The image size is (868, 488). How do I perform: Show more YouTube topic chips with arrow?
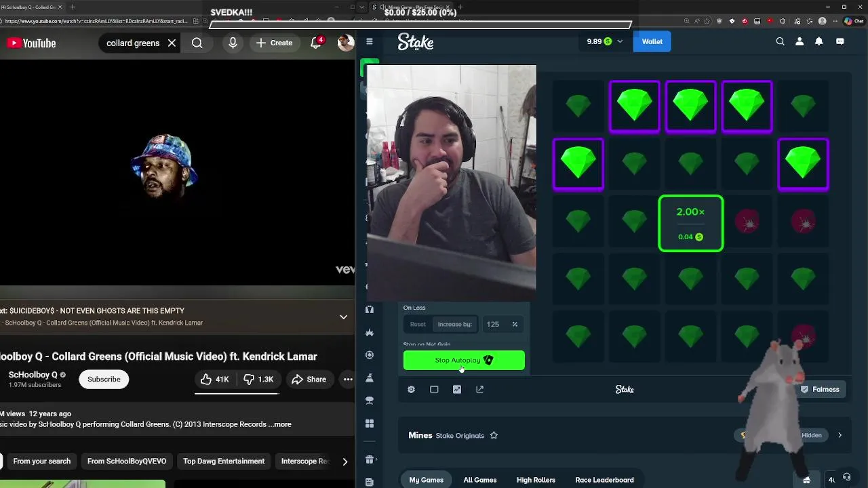tap(344, 462)
